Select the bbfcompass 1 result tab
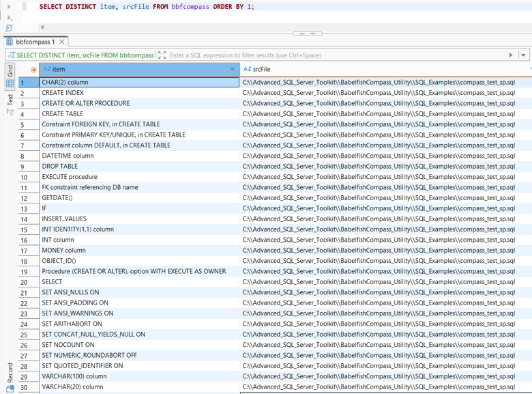Screen dimensions: 532x394 [x=35, y=42]
